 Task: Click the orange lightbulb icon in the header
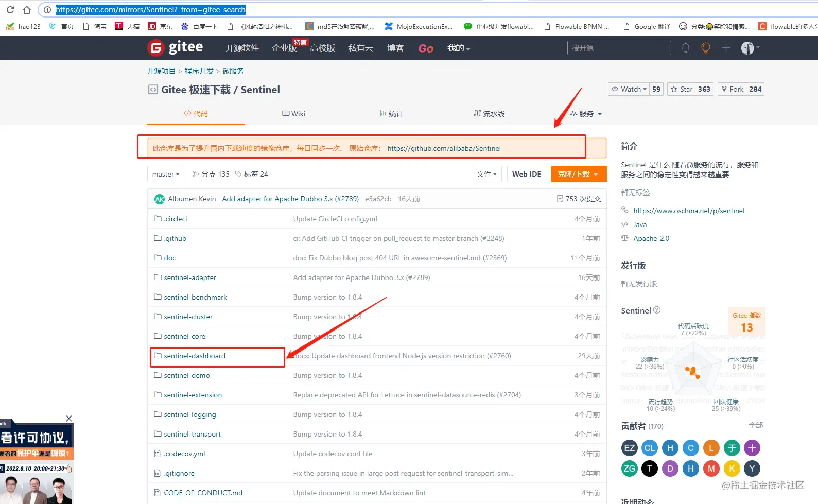[706, 48]
